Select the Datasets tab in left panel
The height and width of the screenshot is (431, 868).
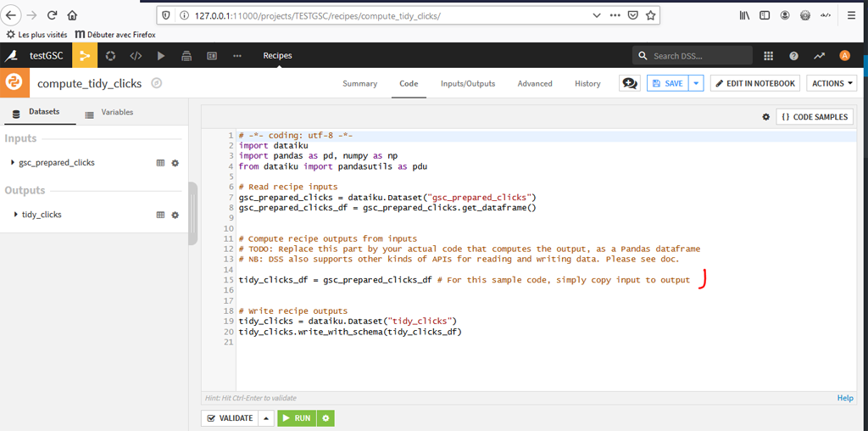(38, 113)
